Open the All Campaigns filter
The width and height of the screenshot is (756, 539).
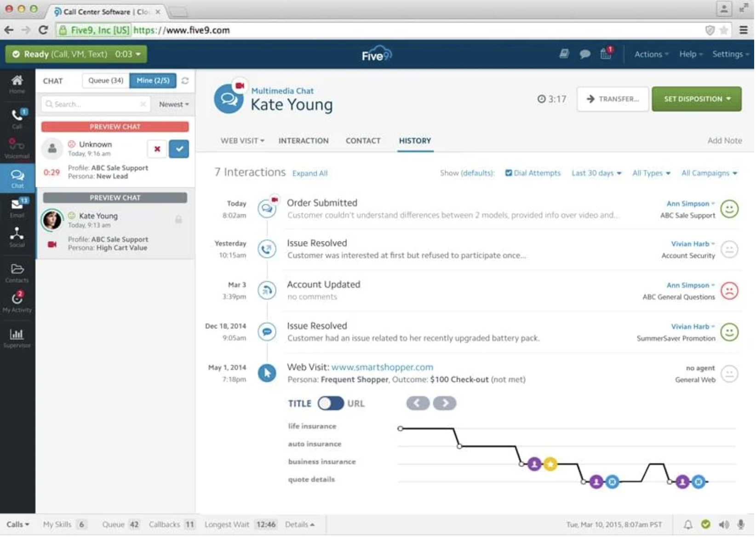tap(709, 173)
